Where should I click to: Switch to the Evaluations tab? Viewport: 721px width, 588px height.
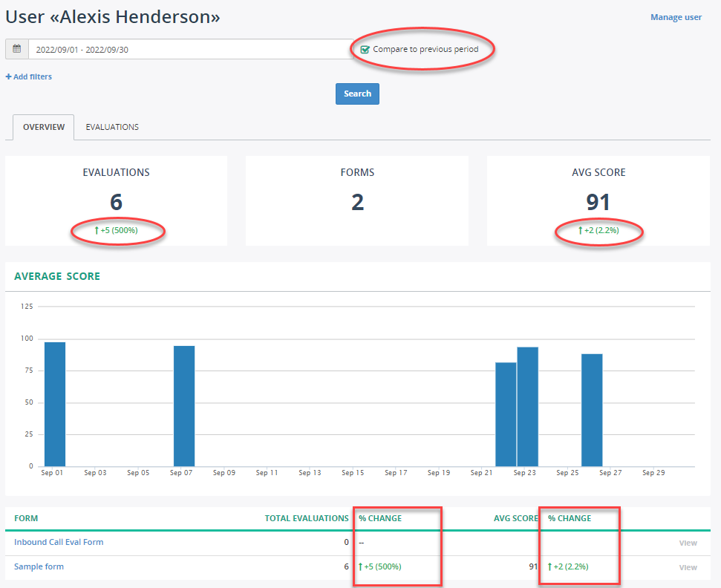click(112, 127)
